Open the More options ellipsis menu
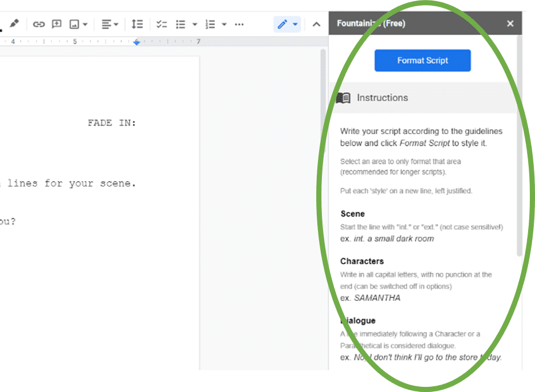535x392 pixels. click(239, 24)
